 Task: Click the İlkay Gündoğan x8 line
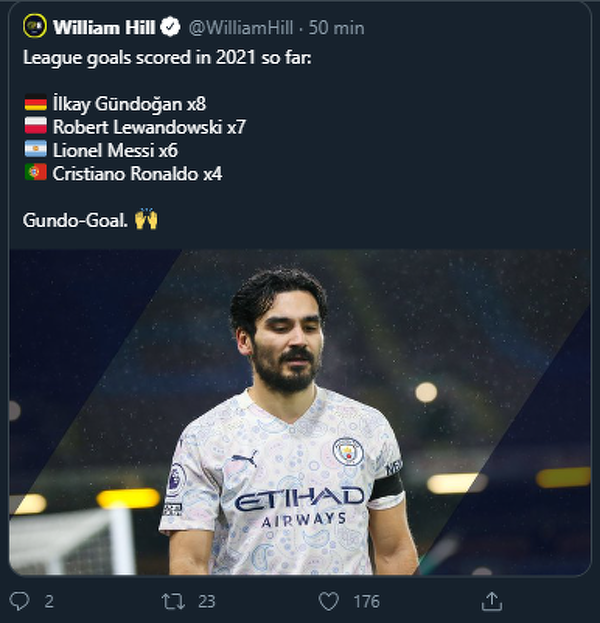click(129, 103)
